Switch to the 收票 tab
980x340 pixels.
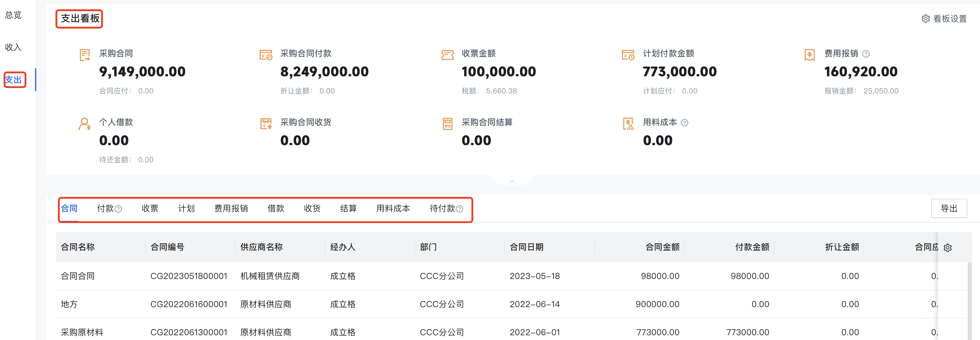[x=150, y=208]
